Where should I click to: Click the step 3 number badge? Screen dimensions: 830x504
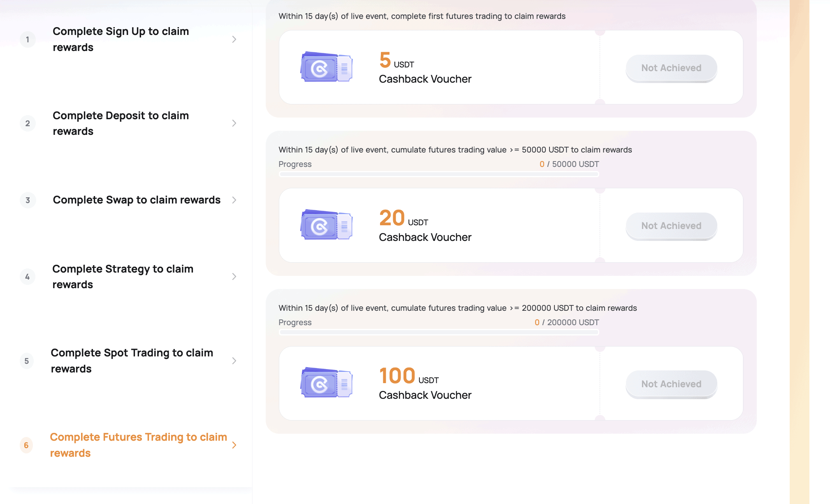point(28,200)
